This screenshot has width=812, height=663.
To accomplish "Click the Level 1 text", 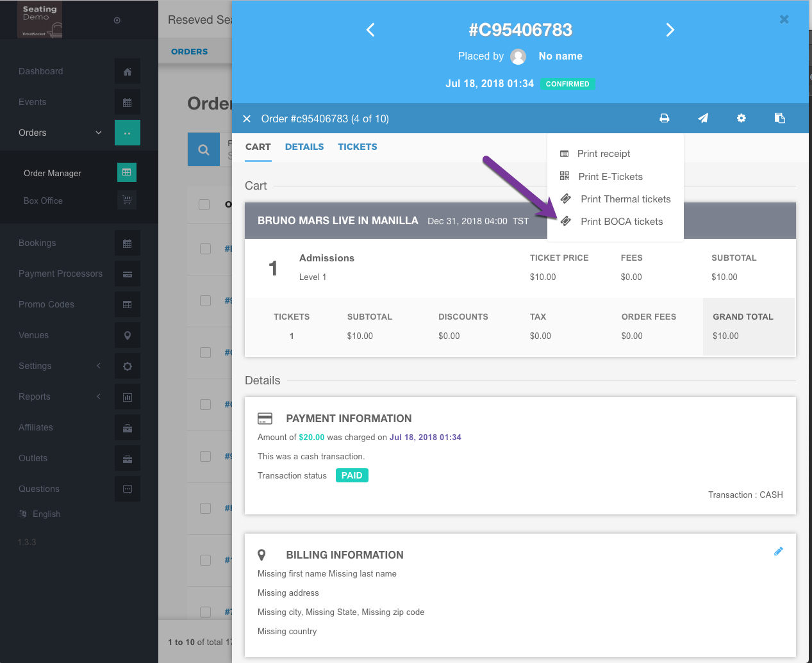I will tap(313, 277).
